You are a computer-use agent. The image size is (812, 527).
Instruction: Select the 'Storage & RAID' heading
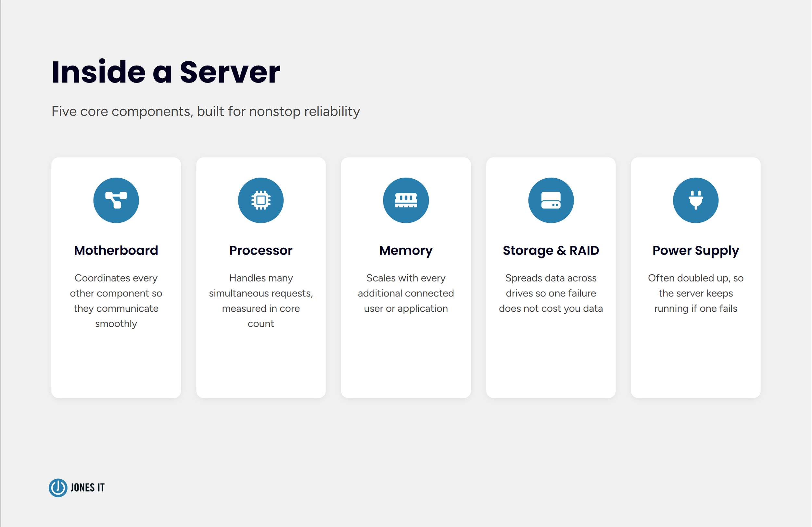point(551,251)
